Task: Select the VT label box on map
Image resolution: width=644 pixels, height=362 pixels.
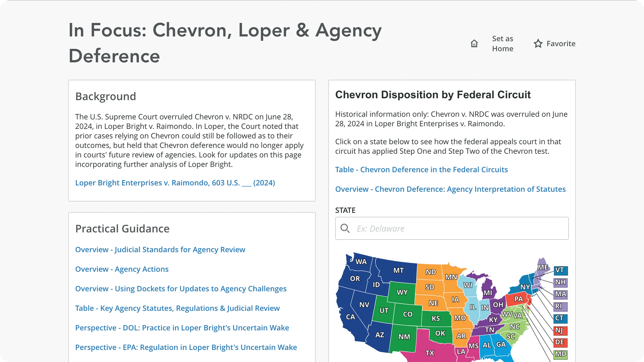Action: 560,270
